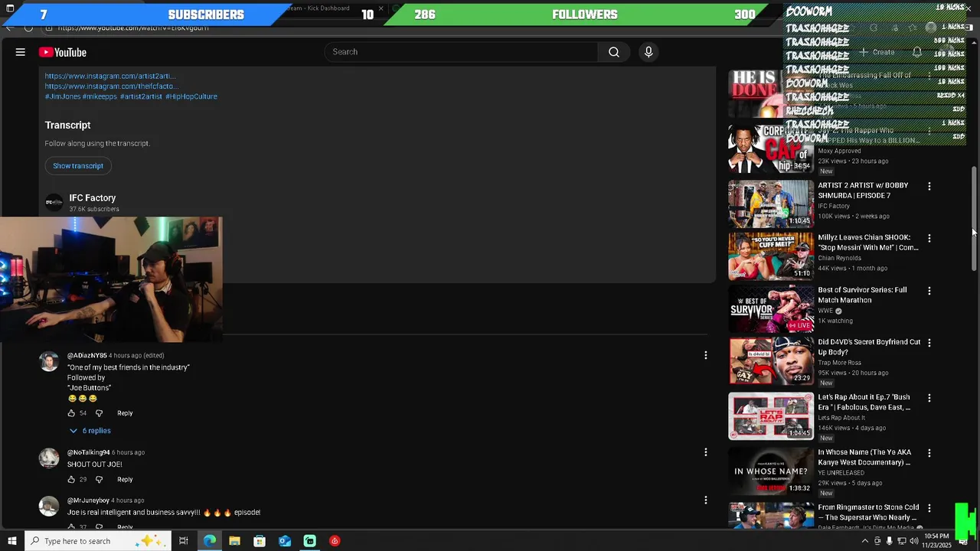Click the IFC Factory channel avatar
Image resolution: width=980 pixels, height=551 pixels.
54,202
